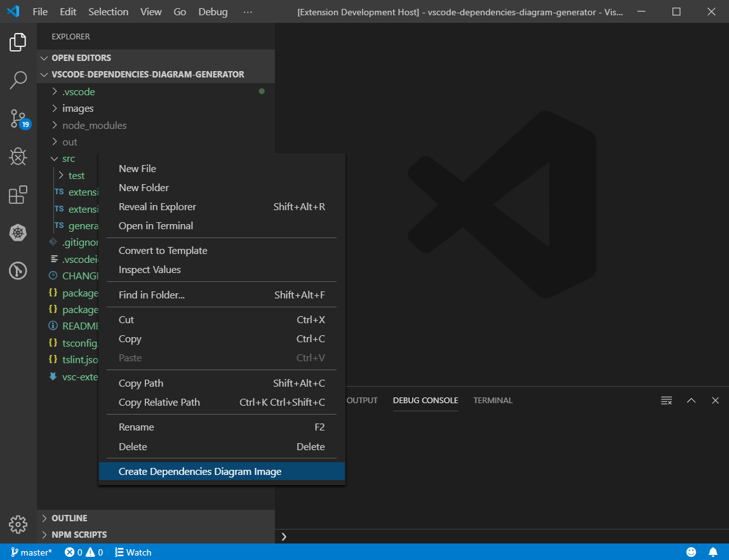729x560 pixels.
Task: Open the View menu
Action: (151, 11)
